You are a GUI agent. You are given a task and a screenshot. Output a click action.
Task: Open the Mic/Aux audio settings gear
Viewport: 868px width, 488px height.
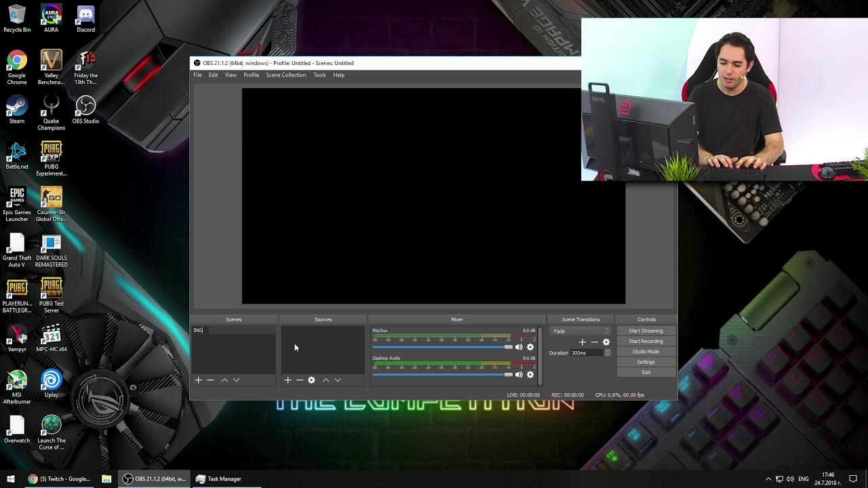coord(530,347)
